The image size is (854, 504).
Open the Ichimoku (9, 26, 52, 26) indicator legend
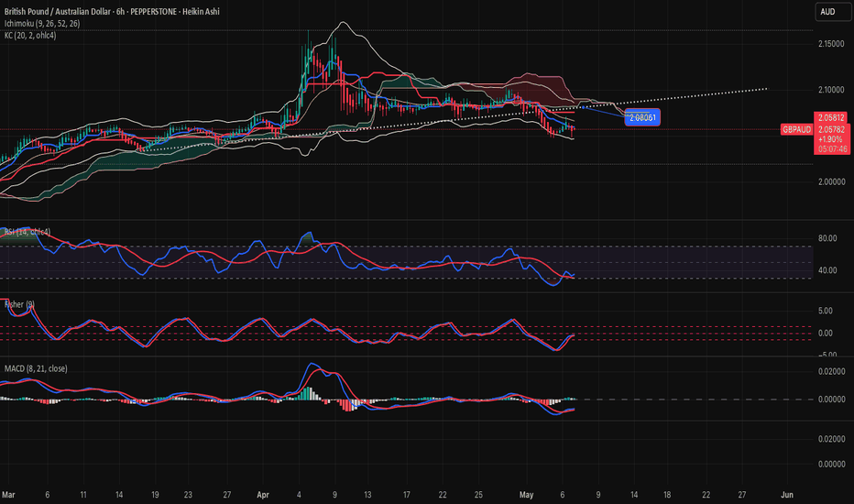pos(42,24)
